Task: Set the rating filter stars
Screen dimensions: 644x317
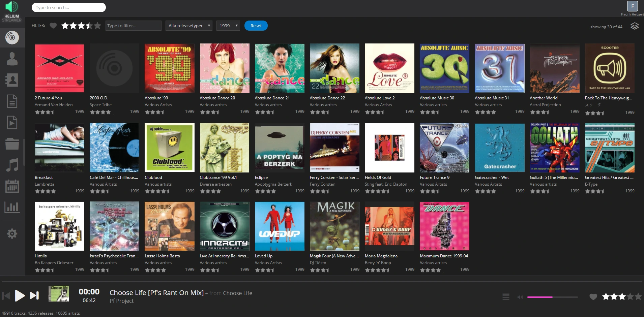Action: click(81, 26)
